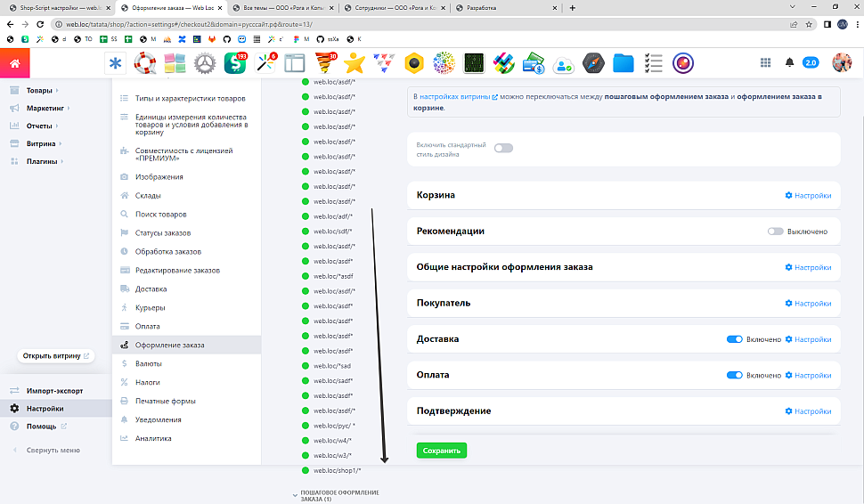Open Настройки link for Корзина block
864x504 pixels.
pos(808,196)
